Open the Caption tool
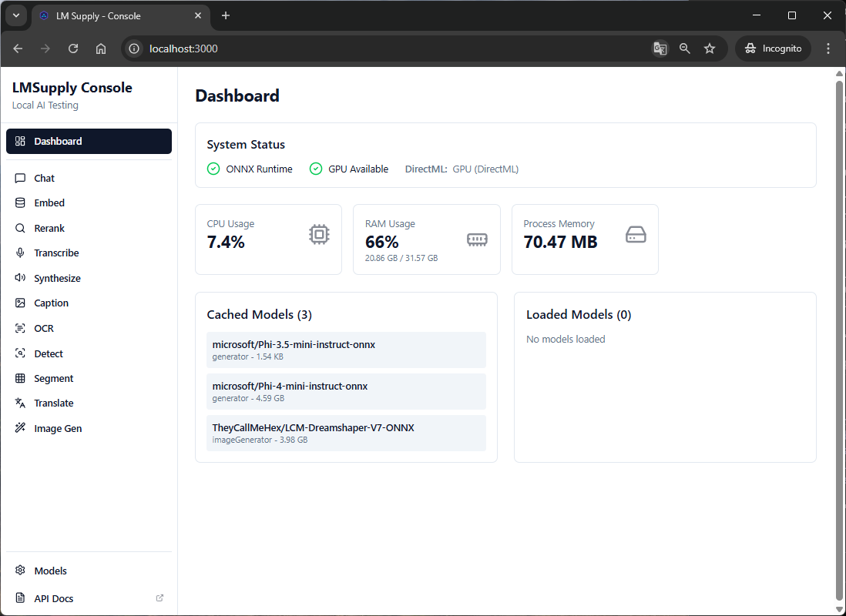846x616 pixels. pos(89,303)
